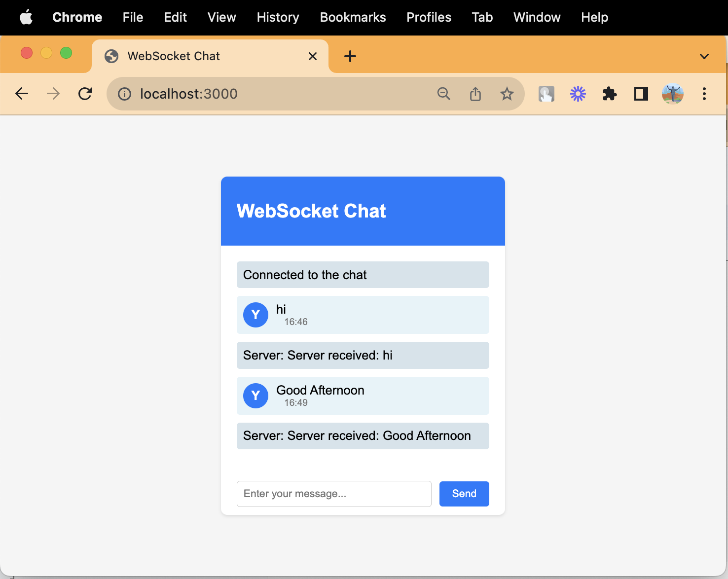
Task: Click the WebSocket Chat heading
Action: click(311, 211)
